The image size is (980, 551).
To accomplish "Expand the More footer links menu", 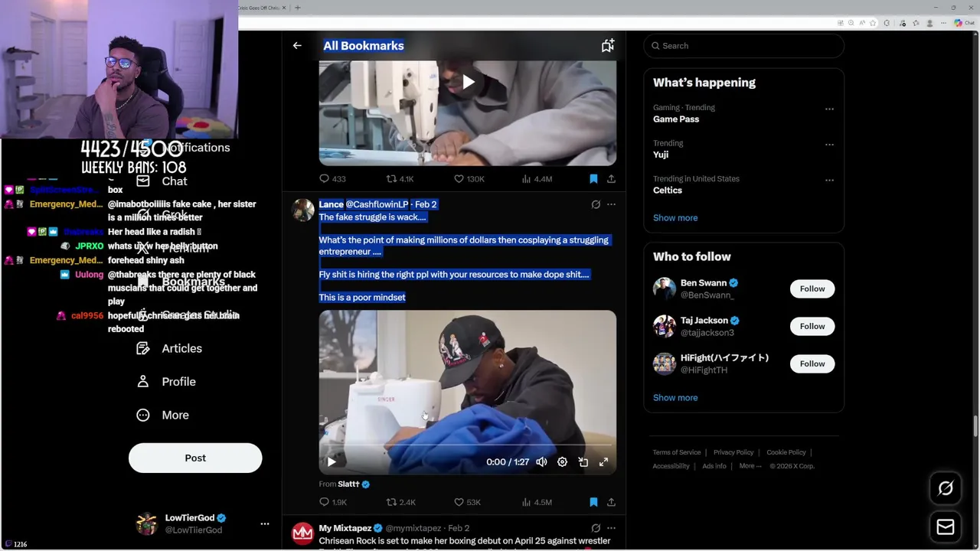I will point(750,466).
